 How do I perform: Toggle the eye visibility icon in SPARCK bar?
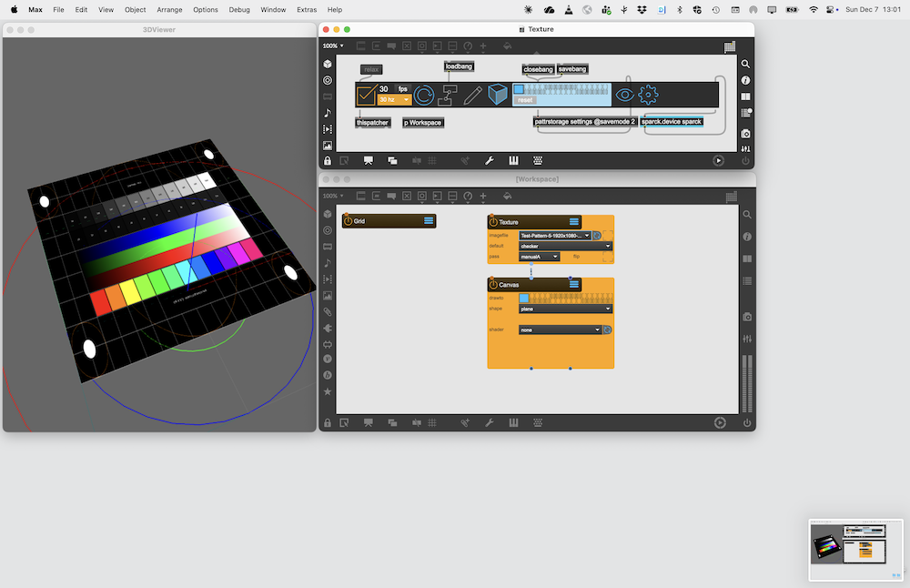(x=624, y=94)
